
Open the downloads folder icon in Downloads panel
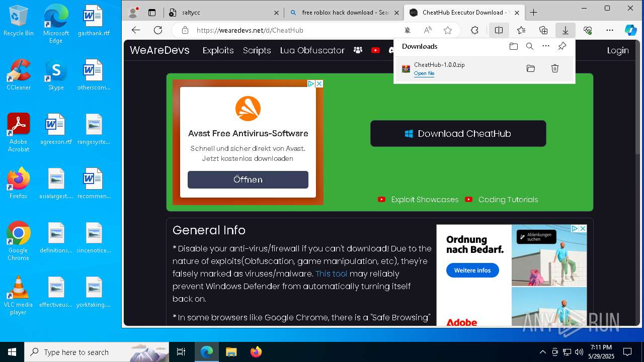[x=513, y=46]
